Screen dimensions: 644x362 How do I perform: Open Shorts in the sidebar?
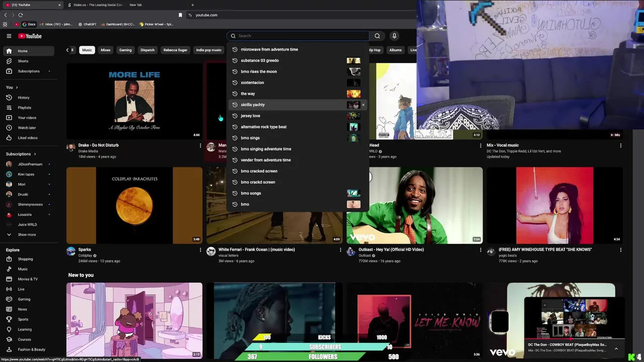[x=28, y=61]
